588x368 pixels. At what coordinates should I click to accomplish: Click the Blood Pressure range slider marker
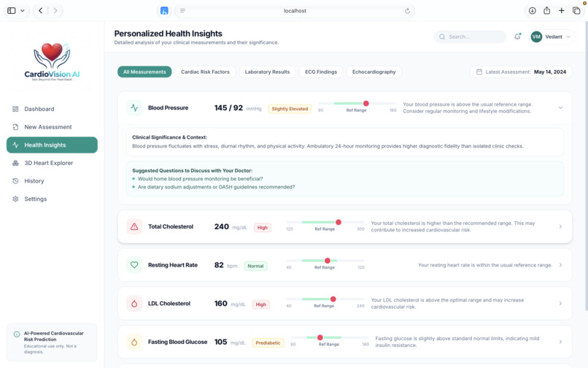coord(366,103)
